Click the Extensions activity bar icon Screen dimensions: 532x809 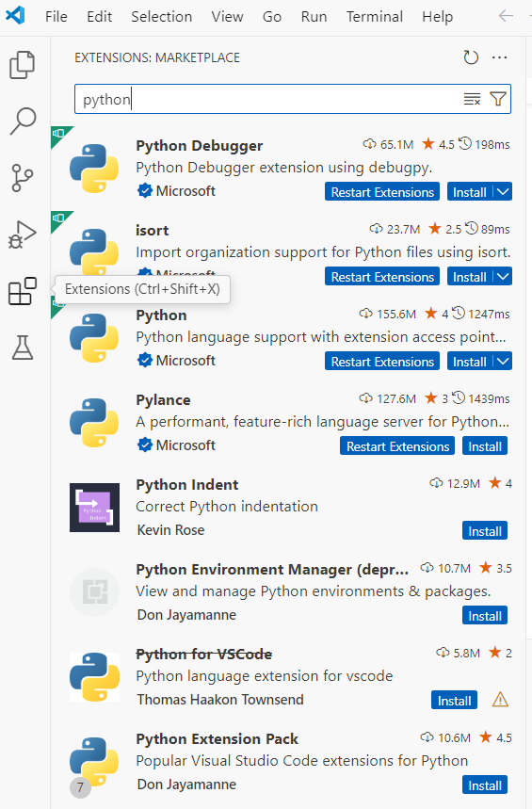coord(23,292)
